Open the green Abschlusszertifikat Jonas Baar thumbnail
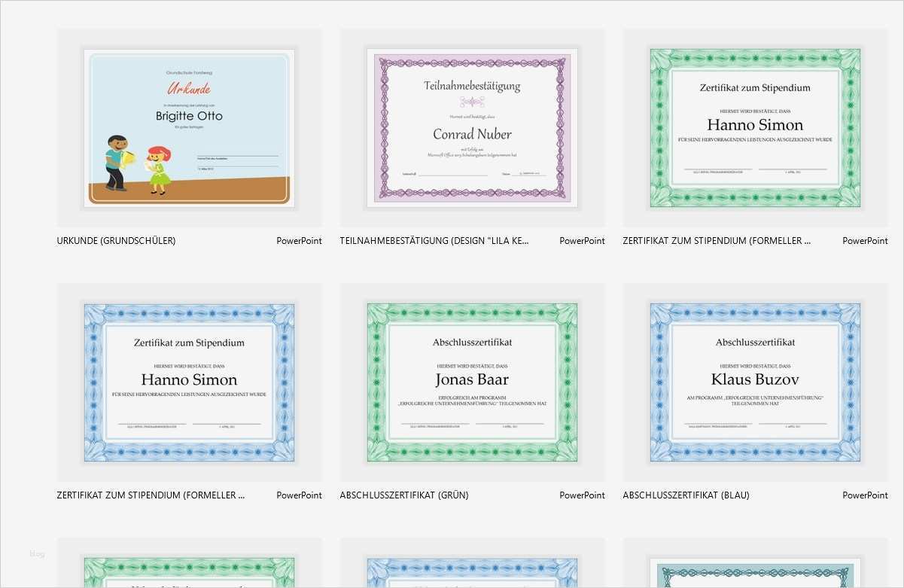 pos(472,382)
